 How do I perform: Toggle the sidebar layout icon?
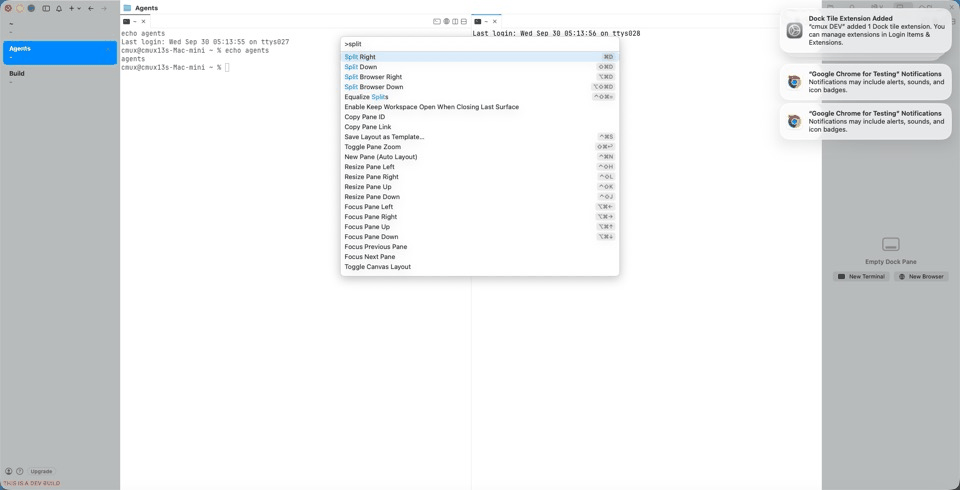coord(46,9)
